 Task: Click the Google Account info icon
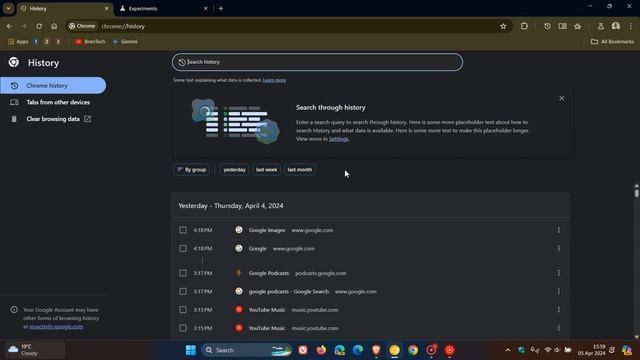point(14,310)
